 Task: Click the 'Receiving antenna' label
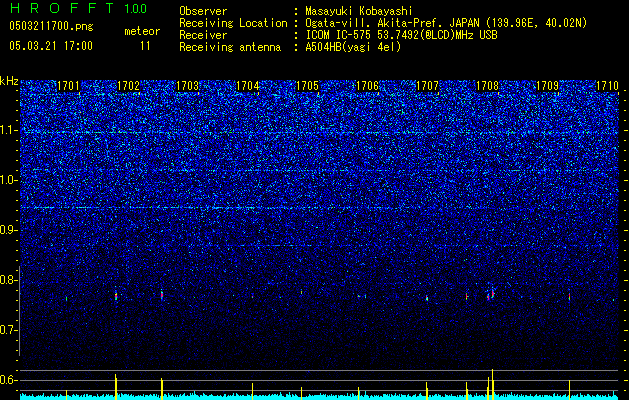[x=230, y=47]
